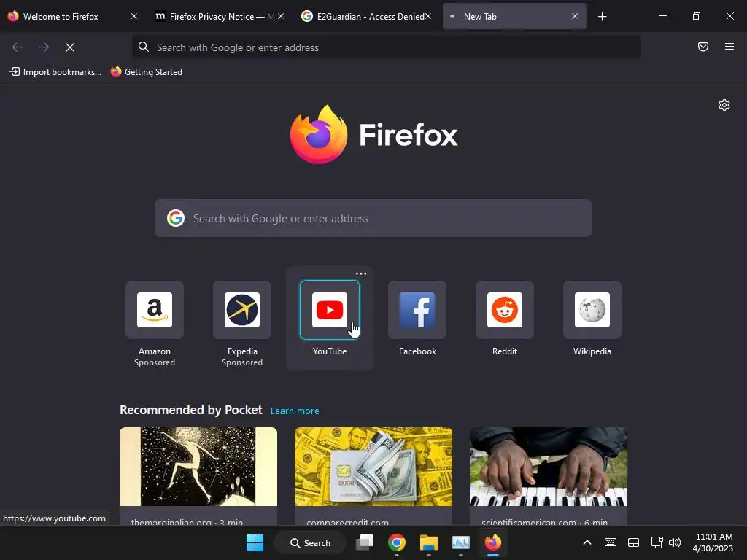The height and width of the screenshot is (560, 747).
Task: Open the monitor graph app on taskbar
Action: (x=461, y=542)
